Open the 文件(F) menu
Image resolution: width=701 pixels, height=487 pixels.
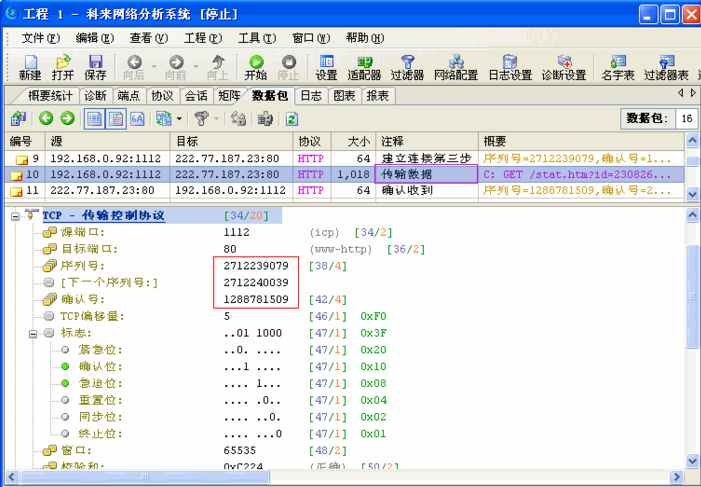click(40, 38)
